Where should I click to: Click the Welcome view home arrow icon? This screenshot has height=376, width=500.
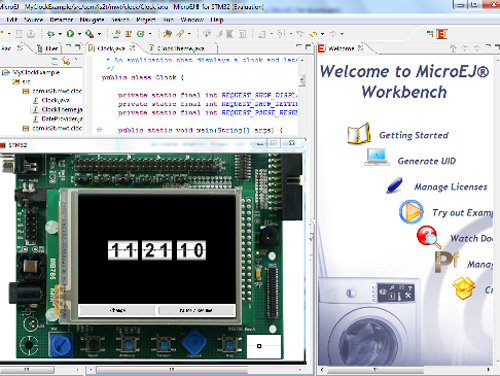click(x=453, y=48)
